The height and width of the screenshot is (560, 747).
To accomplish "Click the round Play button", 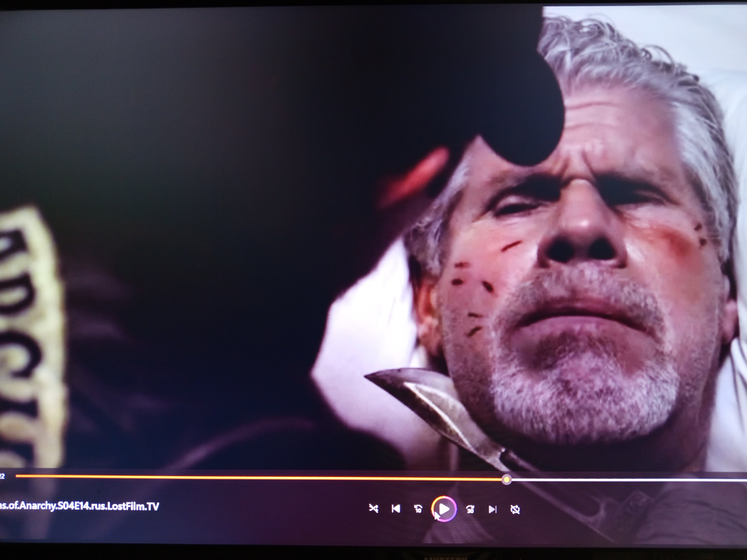I will (444, 509).
